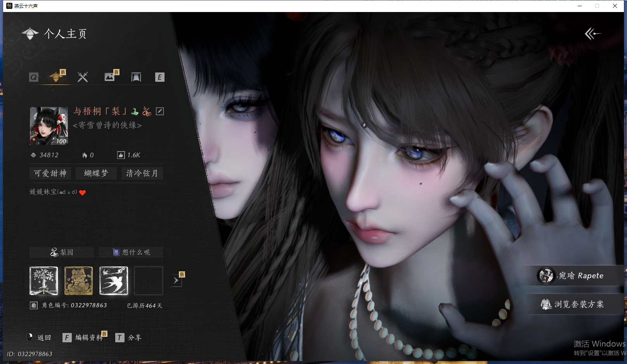The width and height of the screenshot is (627, 364).
Task: Select the golden tiger badge
Action: pos(78,281)
